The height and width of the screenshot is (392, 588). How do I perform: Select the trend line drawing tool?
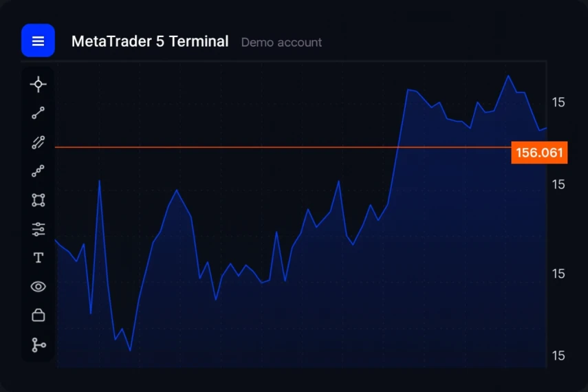[x=39, y=113]
